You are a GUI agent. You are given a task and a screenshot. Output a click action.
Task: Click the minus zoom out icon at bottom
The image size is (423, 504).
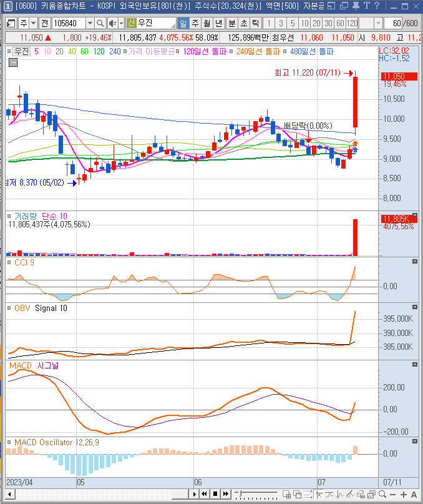pos(393,495)
